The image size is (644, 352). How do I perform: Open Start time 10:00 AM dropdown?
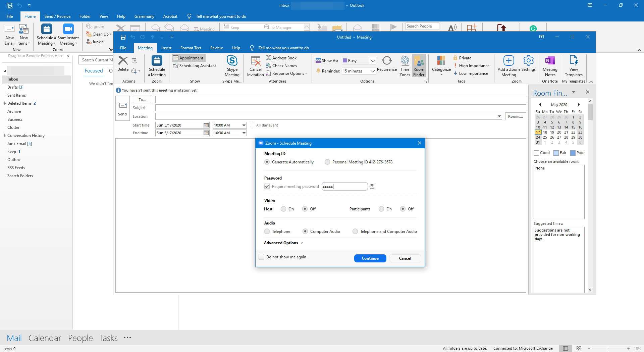point(244,125)
